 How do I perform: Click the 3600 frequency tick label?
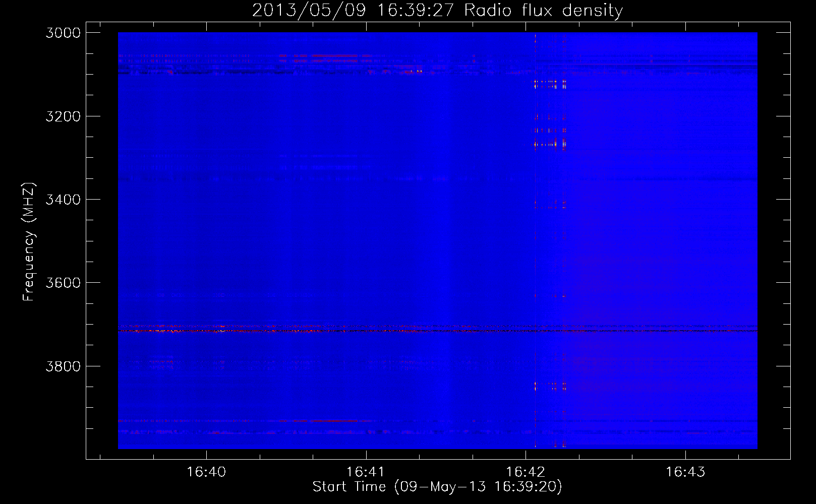(63, 283)
